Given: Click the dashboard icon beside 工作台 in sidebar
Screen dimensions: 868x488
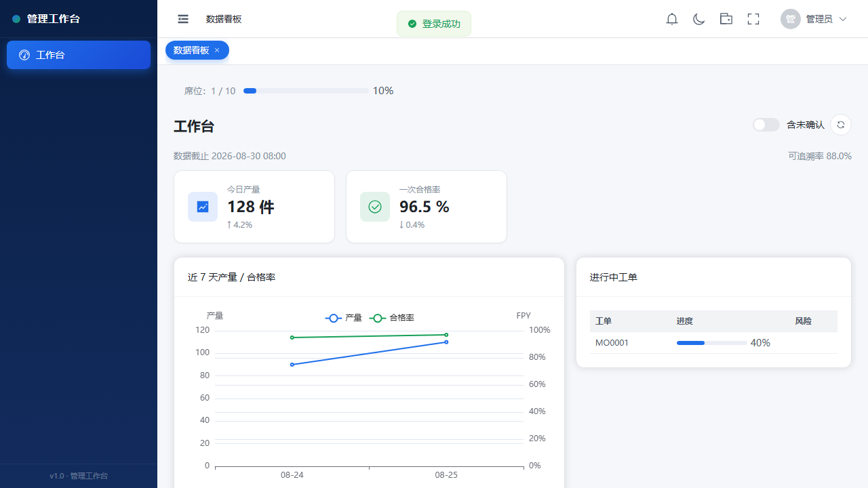Looking at the screenshot, I should coord(24,55).
